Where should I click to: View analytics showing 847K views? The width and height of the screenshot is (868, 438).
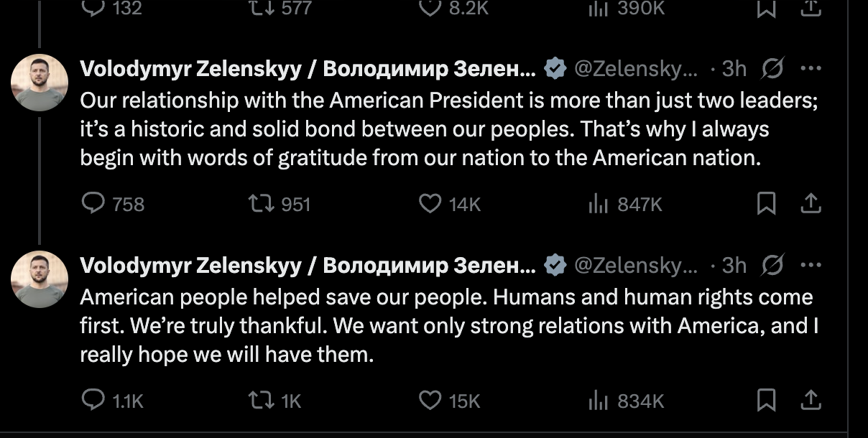tap(599, 205)
